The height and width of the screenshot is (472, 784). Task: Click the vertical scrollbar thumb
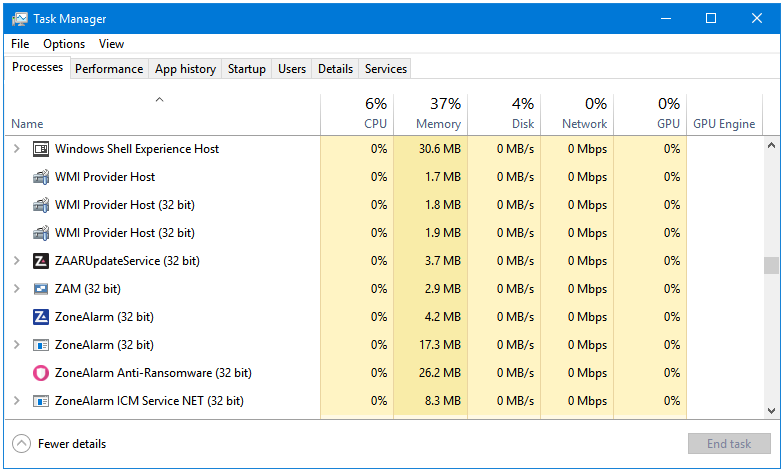click(771, 266)
